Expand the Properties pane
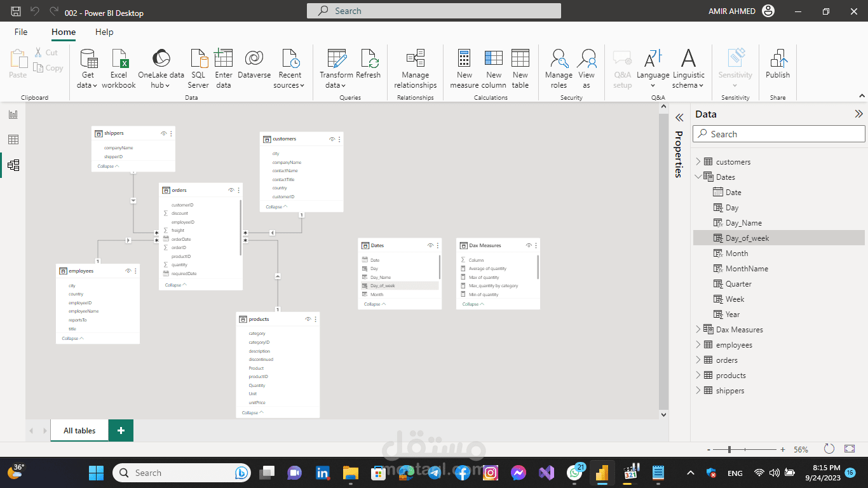This screenshot has width=868, height=488. pyautogui.click(x=679, y=118)
